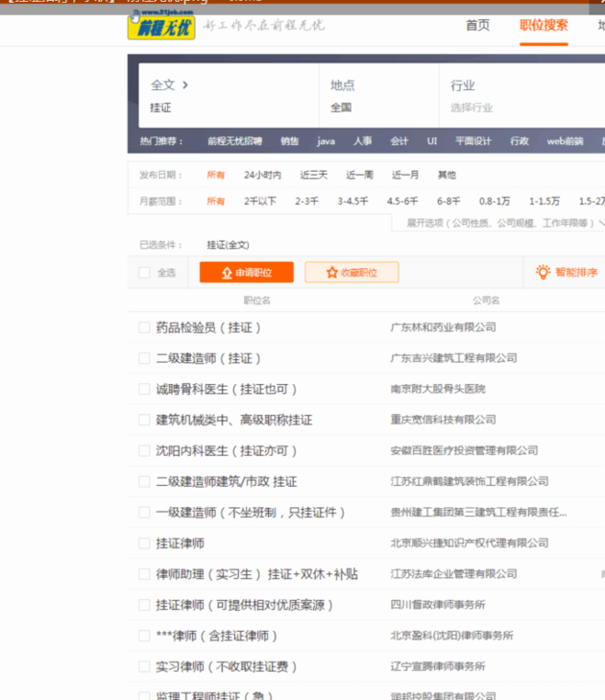The image size is (605, 700).
Task: Select hot keyword 人事
Action: 363,141
